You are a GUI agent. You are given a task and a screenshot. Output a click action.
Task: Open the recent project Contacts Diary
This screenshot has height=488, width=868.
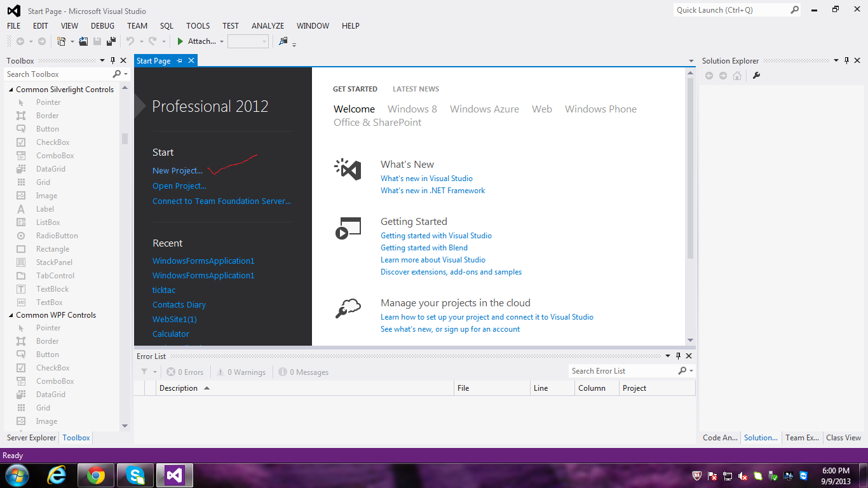179,305
